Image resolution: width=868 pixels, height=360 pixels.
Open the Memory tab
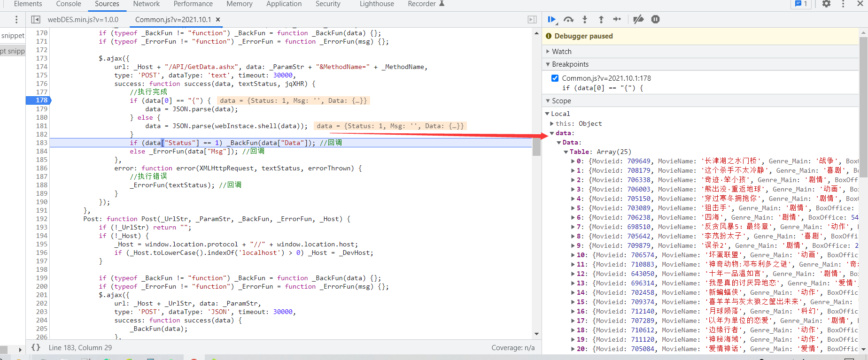240,4
